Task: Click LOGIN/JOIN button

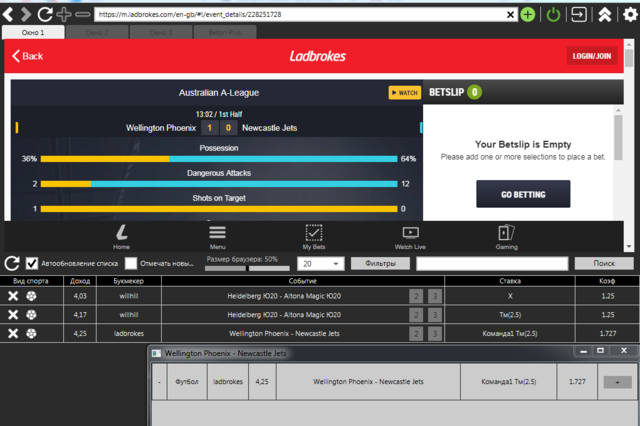Action: [x=591, y=56]
